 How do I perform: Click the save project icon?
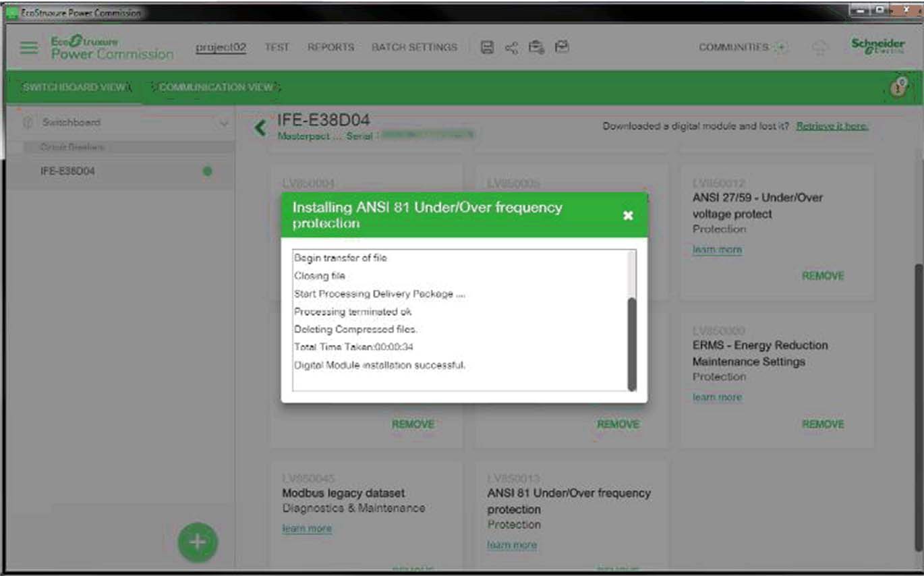coord(487,47)
